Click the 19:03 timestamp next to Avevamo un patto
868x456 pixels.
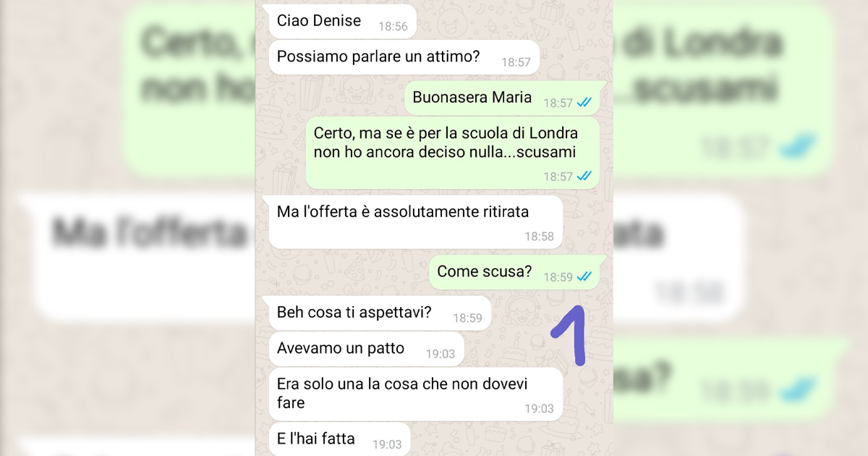(x=440, y=354)
